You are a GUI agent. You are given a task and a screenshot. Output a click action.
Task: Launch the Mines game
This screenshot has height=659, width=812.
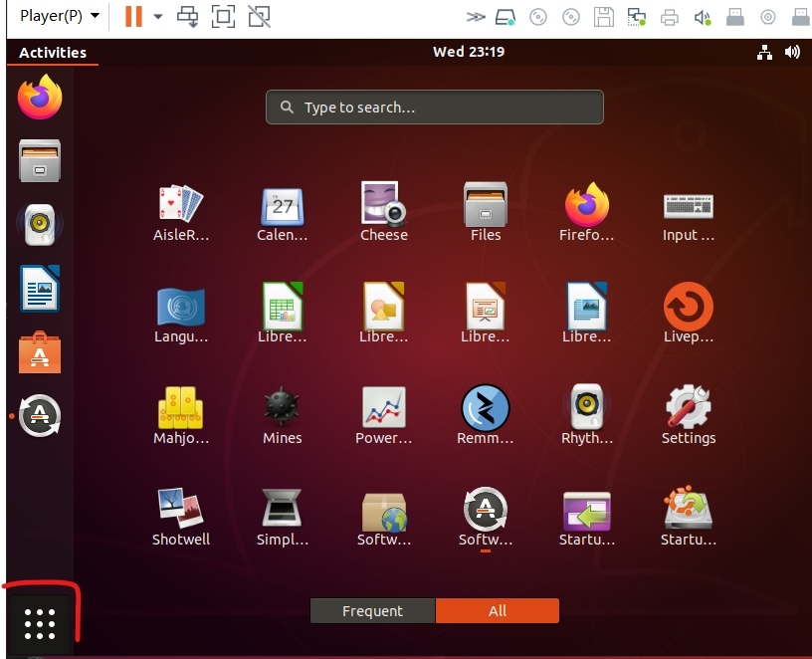[x=282, y=408]
